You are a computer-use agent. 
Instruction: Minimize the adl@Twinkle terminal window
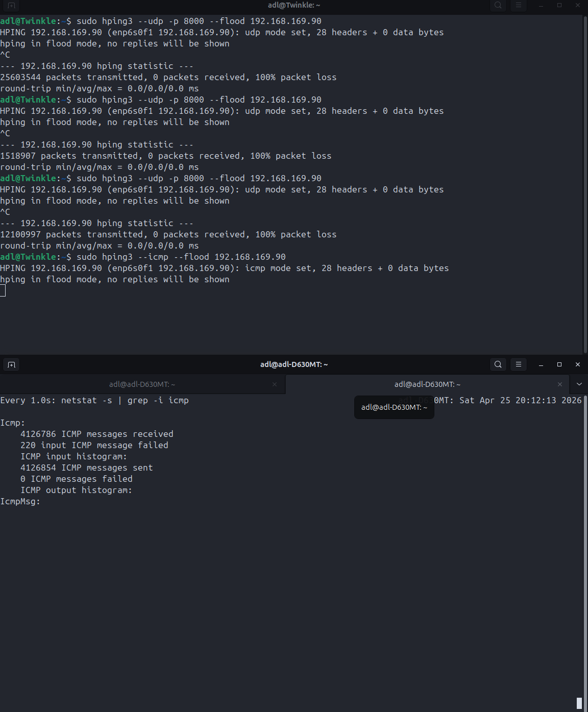(541, 5)
